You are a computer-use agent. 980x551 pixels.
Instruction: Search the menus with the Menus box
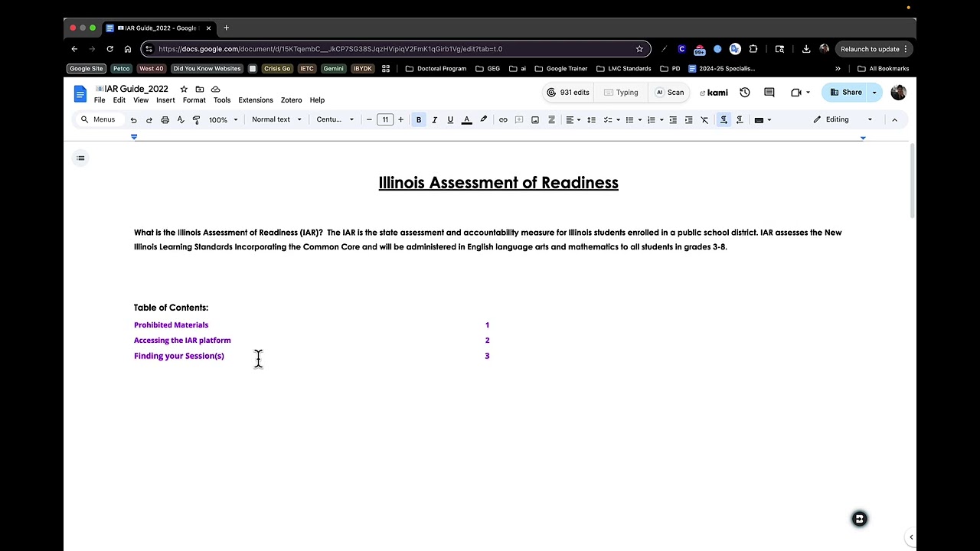pos(98,120)
